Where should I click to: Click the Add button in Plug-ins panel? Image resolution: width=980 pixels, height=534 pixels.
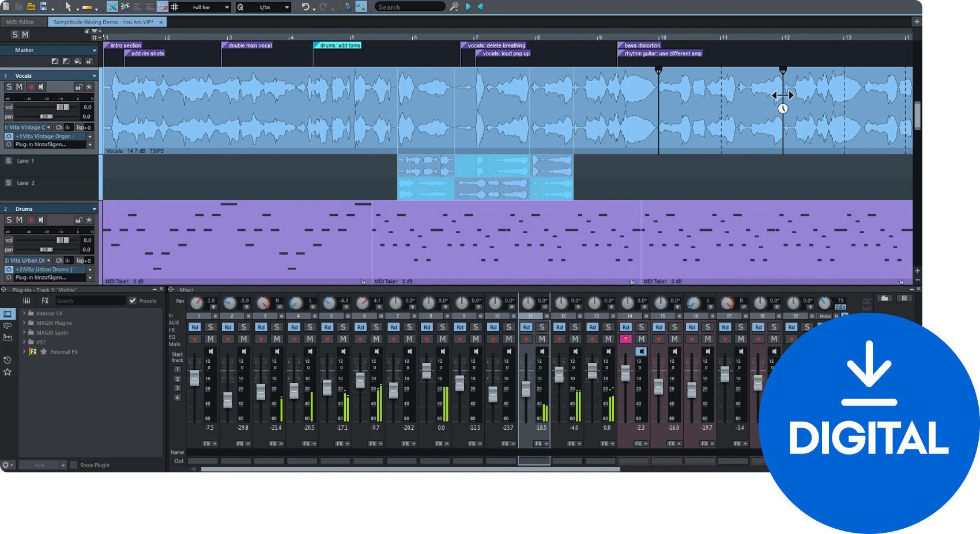click(39, 465)
